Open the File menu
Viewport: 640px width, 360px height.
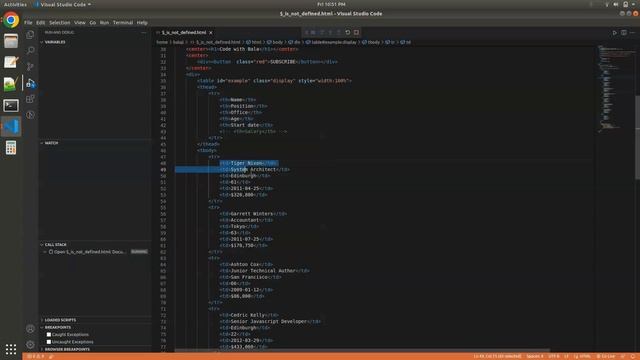click(x=28, y=22)
